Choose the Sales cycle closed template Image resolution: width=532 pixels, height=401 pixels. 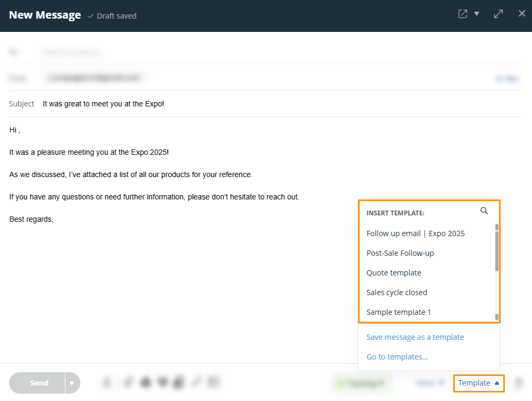(x=397, y=292)
